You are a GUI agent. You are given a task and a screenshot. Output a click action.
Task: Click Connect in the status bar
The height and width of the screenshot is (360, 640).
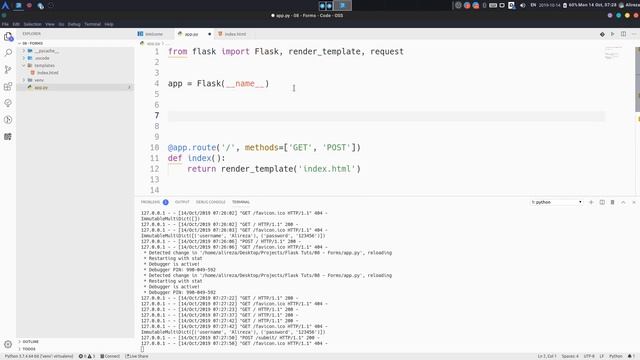click(110, 356)
